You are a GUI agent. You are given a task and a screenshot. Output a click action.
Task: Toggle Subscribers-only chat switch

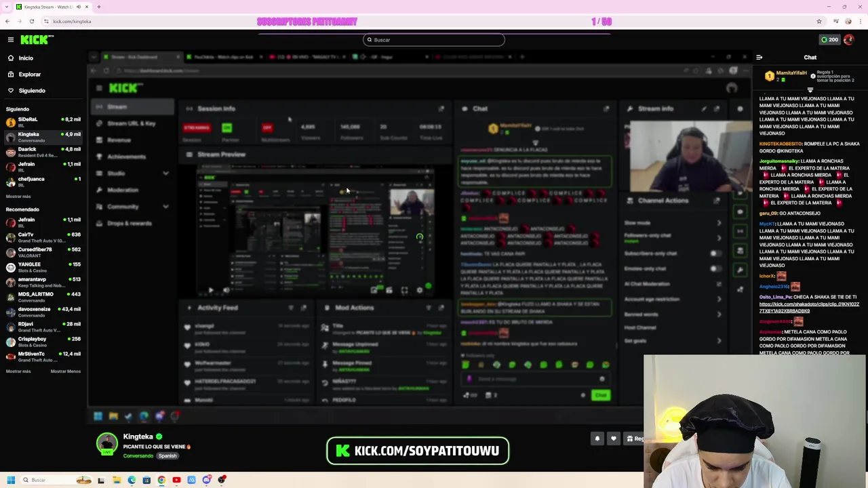[714, 253]
